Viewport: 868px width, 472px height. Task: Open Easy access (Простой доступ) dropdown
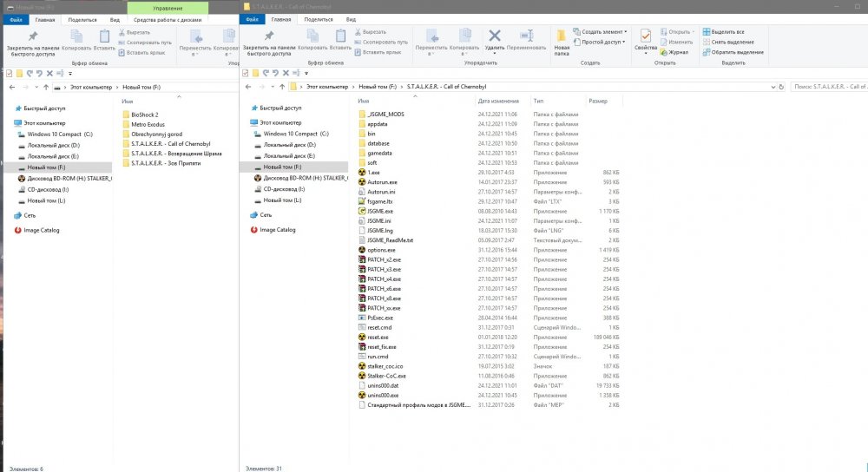pos(600,42)
